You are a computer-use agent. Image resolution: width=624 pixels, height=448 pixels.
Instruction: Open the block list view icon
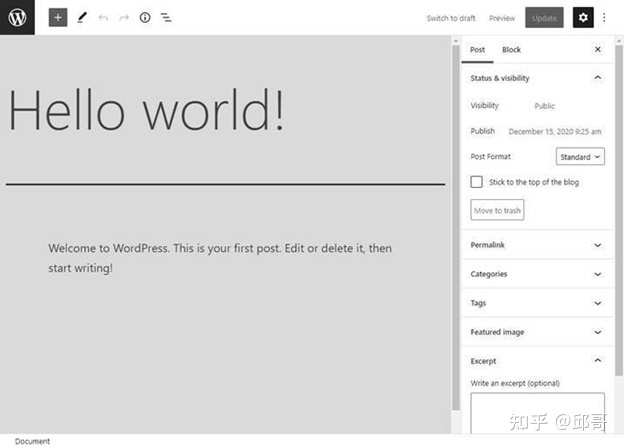tap(166, 18)
